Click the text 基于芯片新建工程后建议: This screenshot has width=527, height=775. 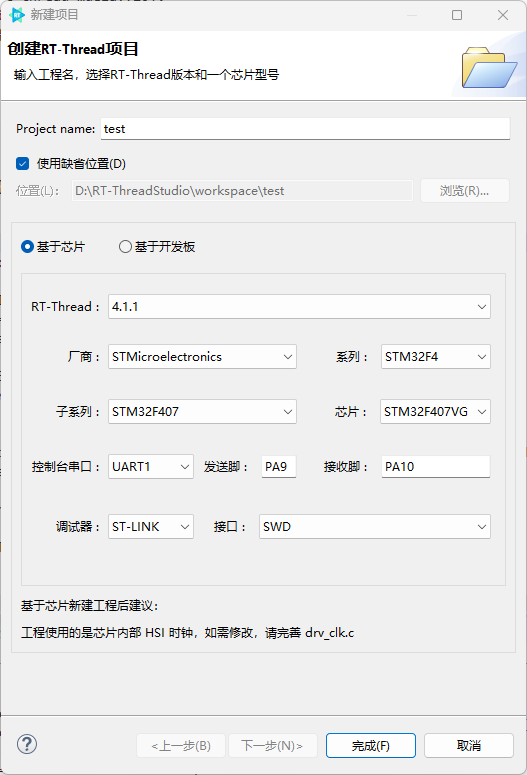pos(89,606)
